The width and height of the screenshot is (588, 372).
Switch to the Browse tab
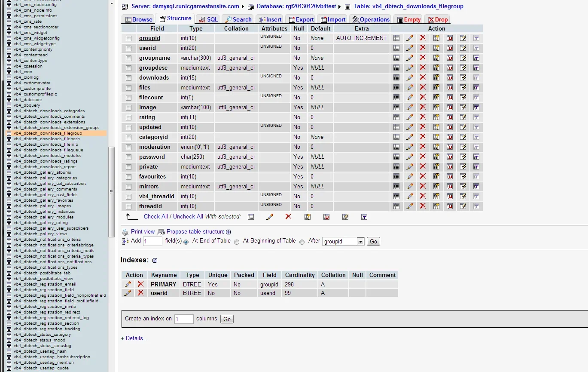click(x=138, y=19)
